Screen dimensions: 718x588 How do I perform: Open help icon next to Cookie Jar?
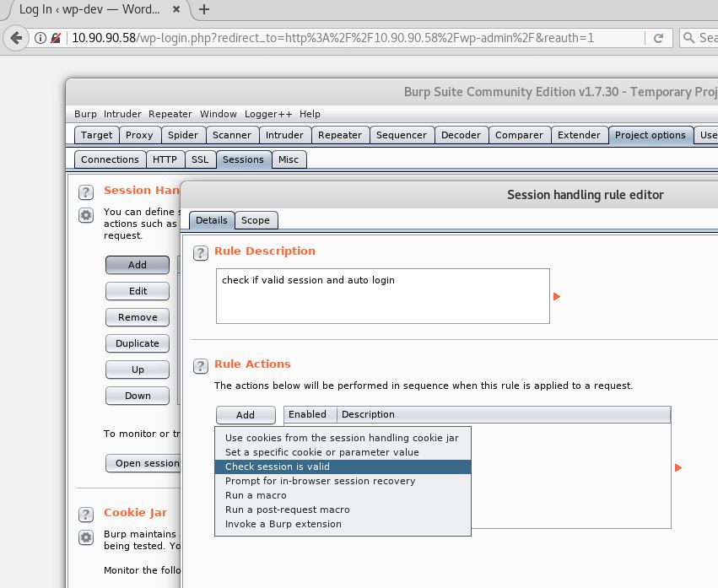tap(85, 515)
